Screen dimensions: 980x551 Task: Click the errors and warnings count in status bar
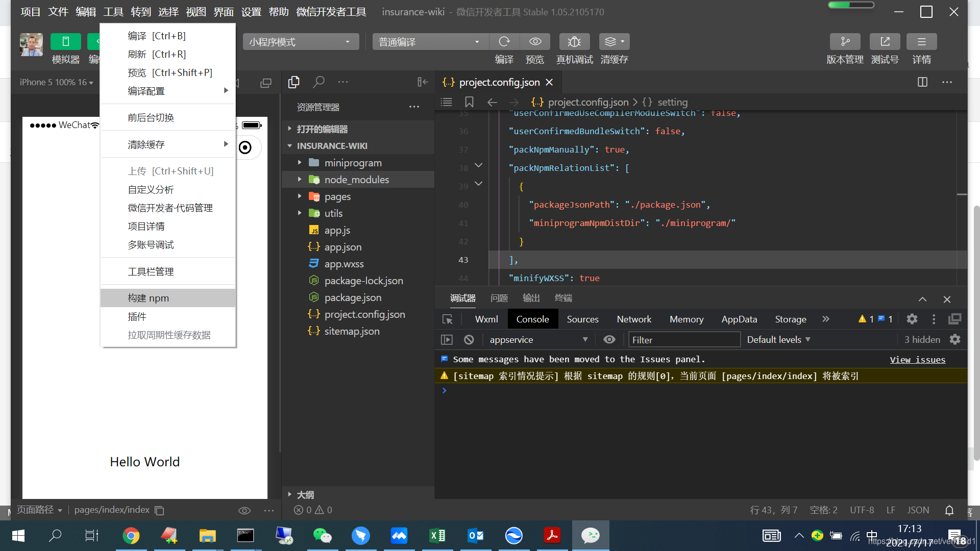313,510
